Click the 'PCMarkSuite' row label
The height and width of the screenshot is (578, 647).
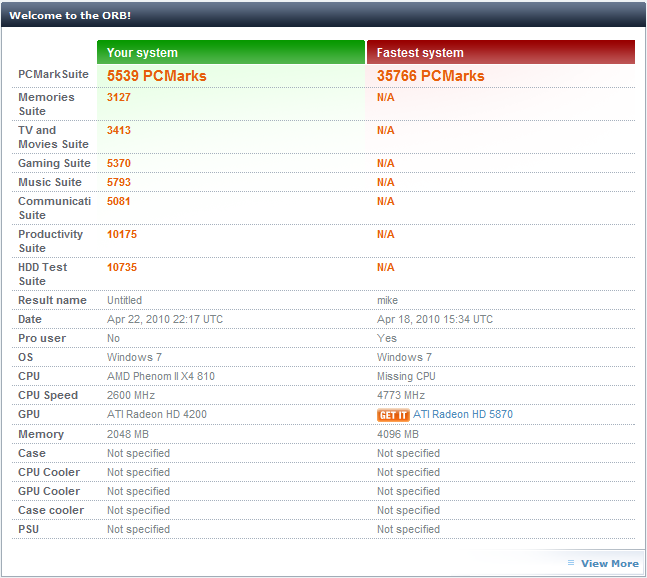coord(53,74)
